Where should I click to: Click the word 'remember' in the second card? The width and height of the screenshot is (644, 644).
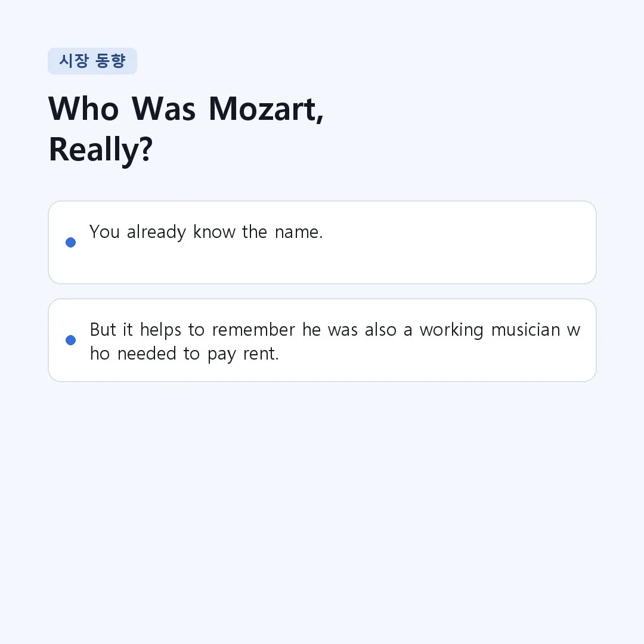(253, 330)
